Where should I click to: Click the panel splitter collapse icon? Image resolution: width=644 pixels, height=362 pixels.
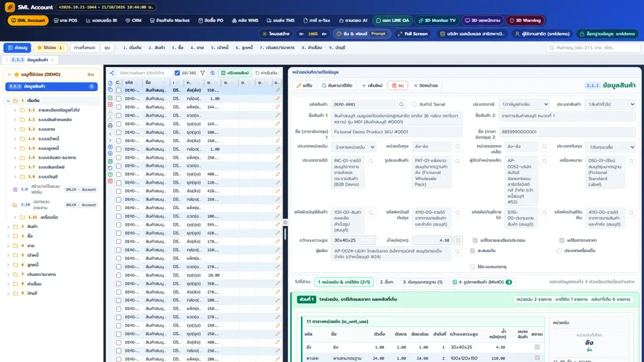click(286, 222)
